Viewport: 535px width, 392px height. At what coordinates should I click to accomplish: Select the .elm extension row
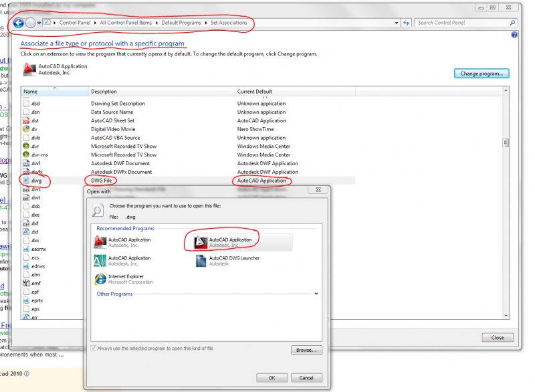[53, 275]
